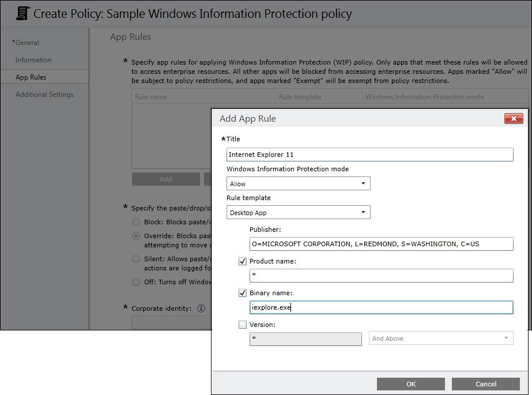Open the And Above version dropdown
Image resolution: width=532 pixels, height=395 pixels.
point(441,338)
